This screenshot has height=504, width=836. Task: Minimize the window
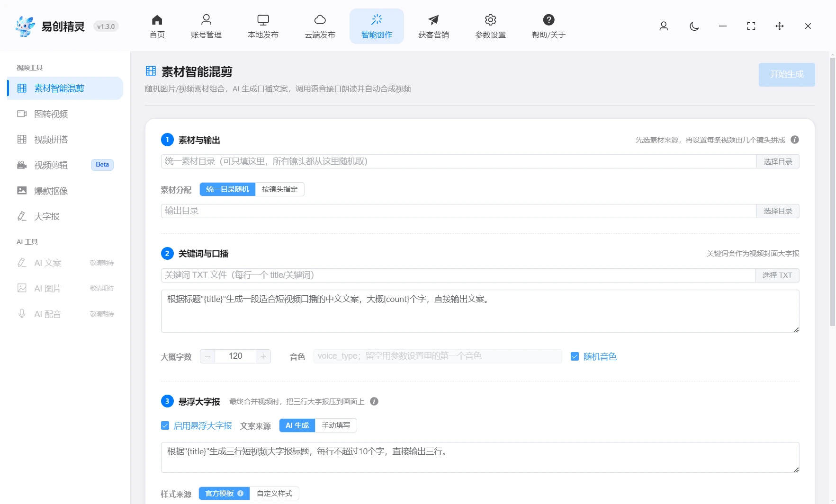click(723, 26)
